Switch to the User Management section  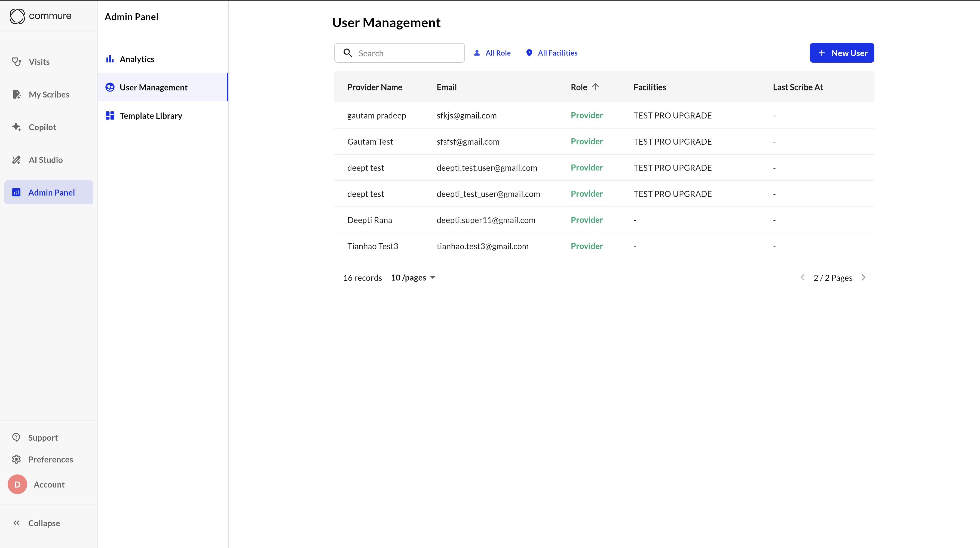153,87
